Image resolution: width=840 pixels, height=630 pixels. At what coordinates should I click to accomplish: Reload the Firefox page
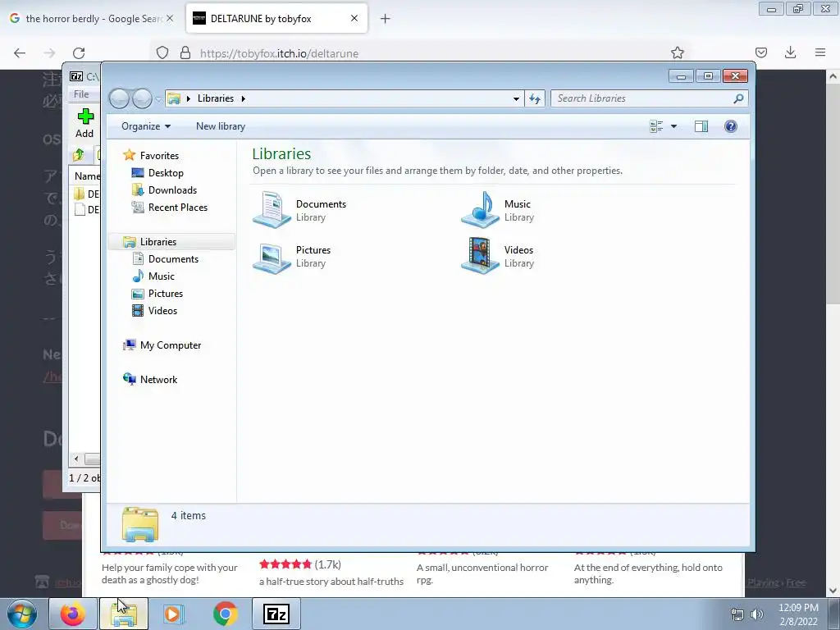click(79, 53)
